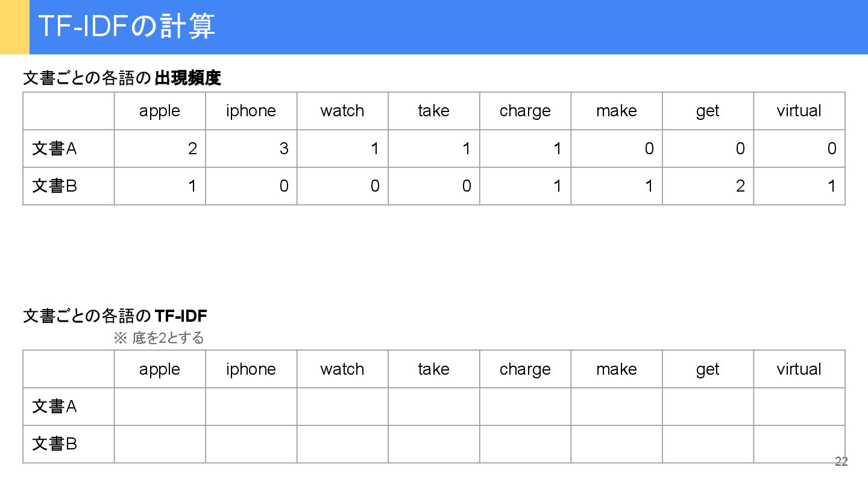The width and height of the screenshot is (868, 488).
Task: Click empty 文書B virtual cell in TF-IDF table
Action: point(799,444)
